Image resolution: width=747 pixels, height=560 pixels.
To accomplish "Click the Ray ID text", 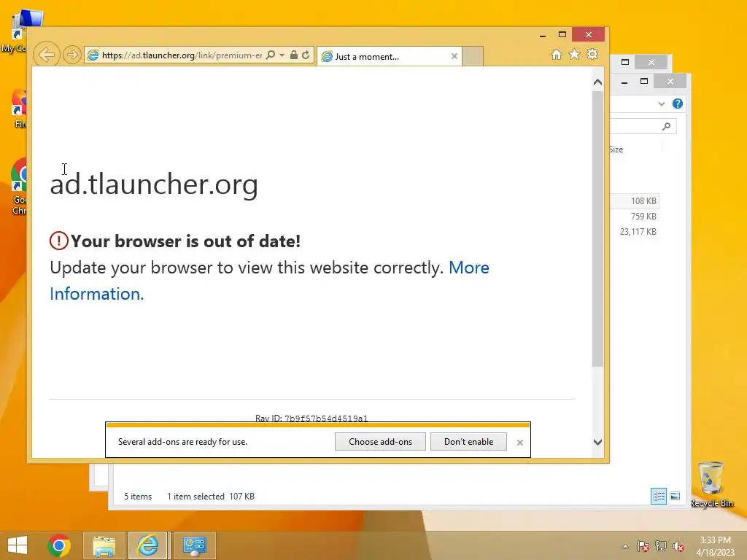I will (x=311, y=419).
